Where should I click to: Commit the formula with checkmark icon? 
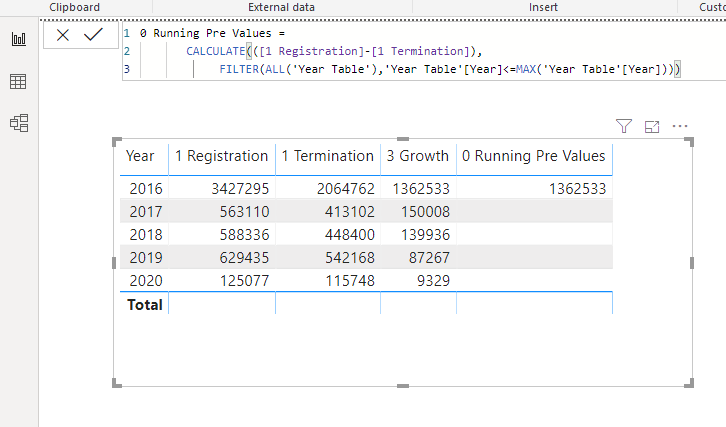pyautogui.click(x=93, y=34)
